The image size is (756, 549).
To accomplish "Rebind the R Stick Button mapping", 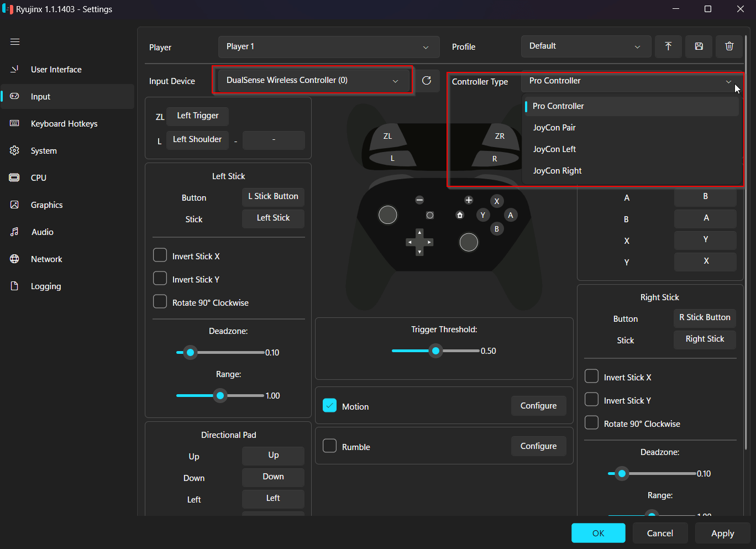I will [x=705, y=318].
